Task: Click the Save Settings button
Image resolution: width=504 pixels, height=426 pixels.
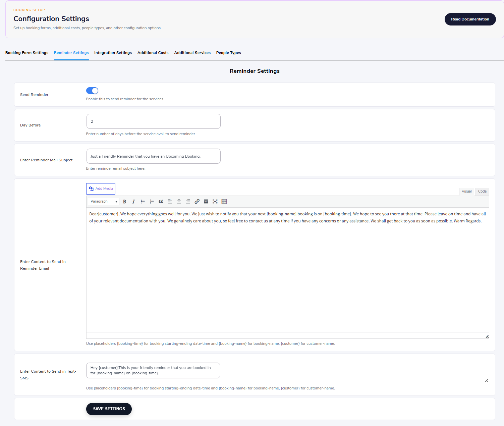Action: pos(109,409)
